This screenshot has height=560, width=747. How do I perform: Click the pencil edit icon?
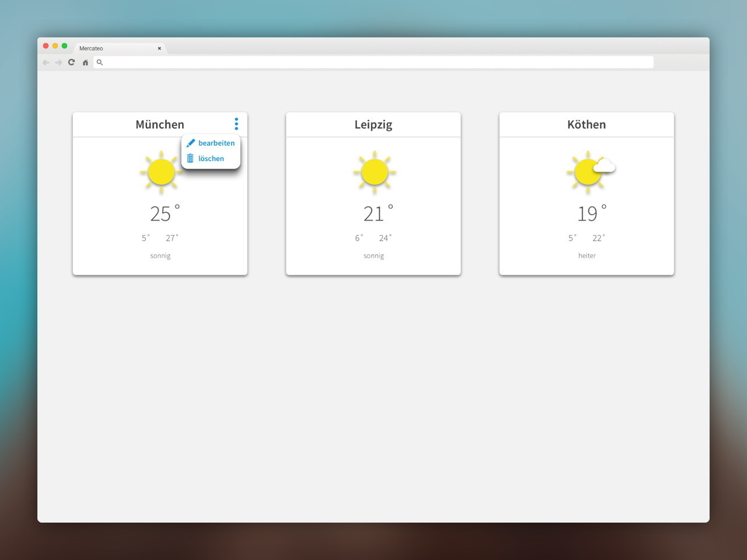click(190, 143)
